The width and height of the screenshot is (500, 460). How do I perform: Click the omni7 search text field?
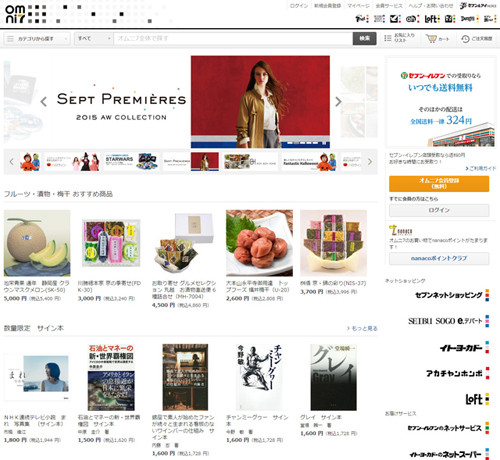[x=233, y=39]
